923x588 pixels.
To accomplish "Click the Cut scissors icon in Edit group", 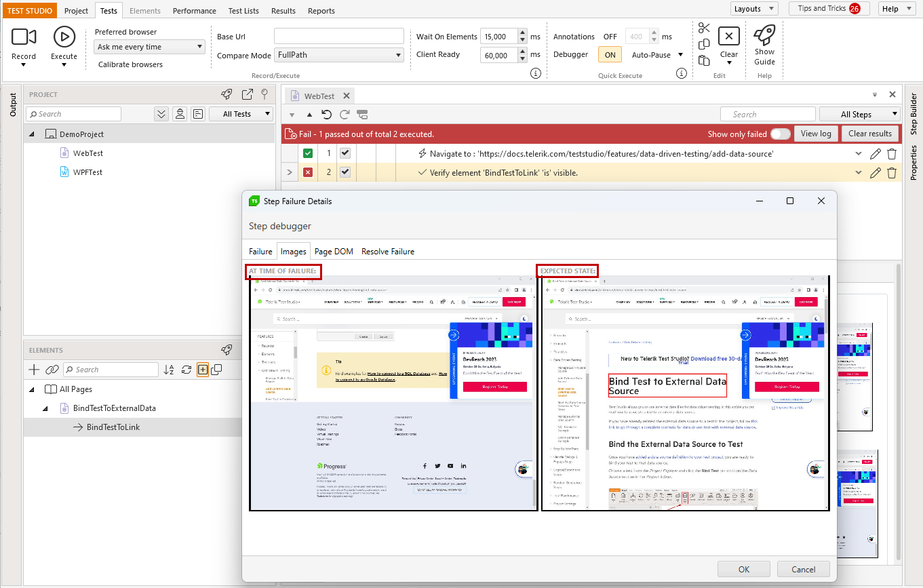I will click(x=704, y=28).
